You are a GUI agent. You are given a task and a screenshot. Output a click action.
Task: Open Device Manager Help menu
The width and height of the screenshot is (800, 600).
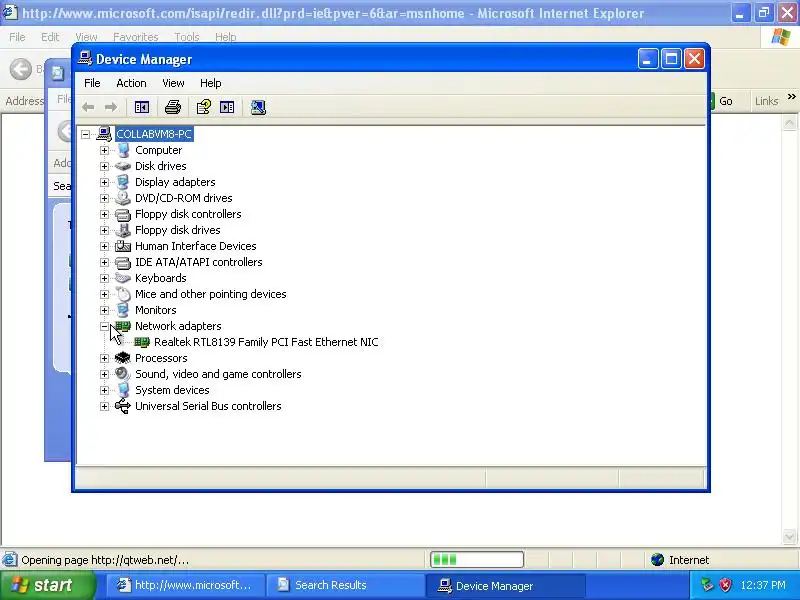tap(210, 83)
